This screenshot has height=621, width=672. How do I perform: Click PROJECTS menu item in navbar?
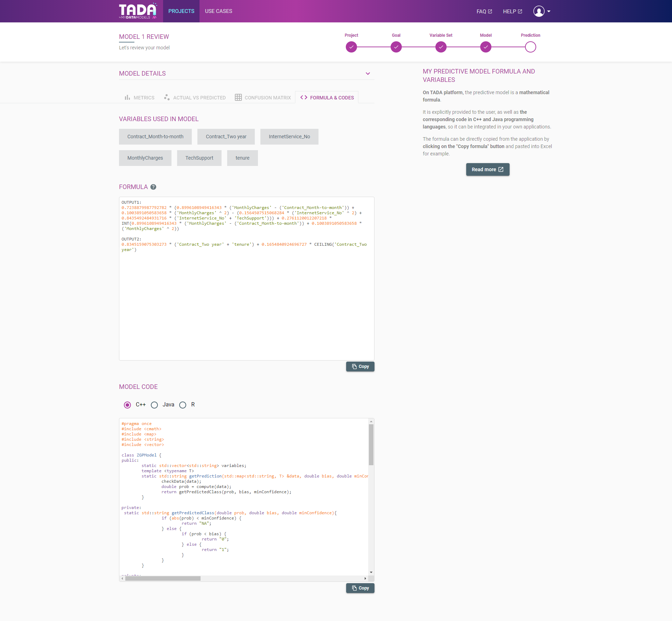[181, 11]
